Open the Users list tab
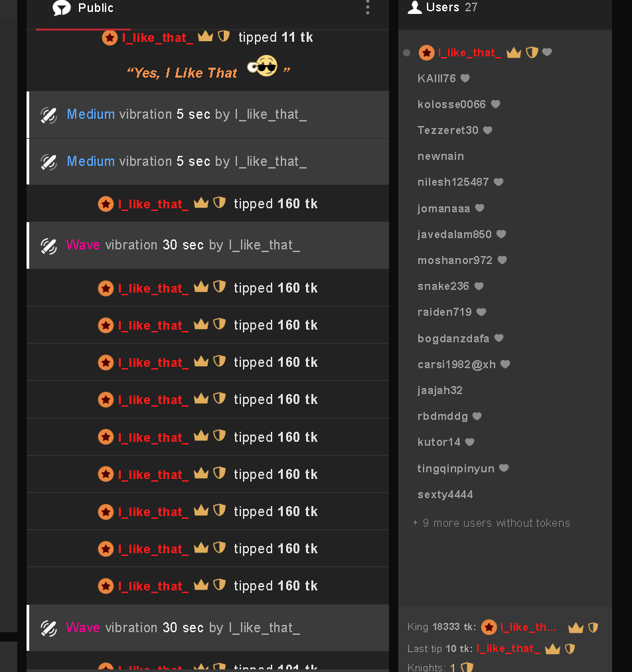The image size is (632, 672). click(x=443, y=8)
